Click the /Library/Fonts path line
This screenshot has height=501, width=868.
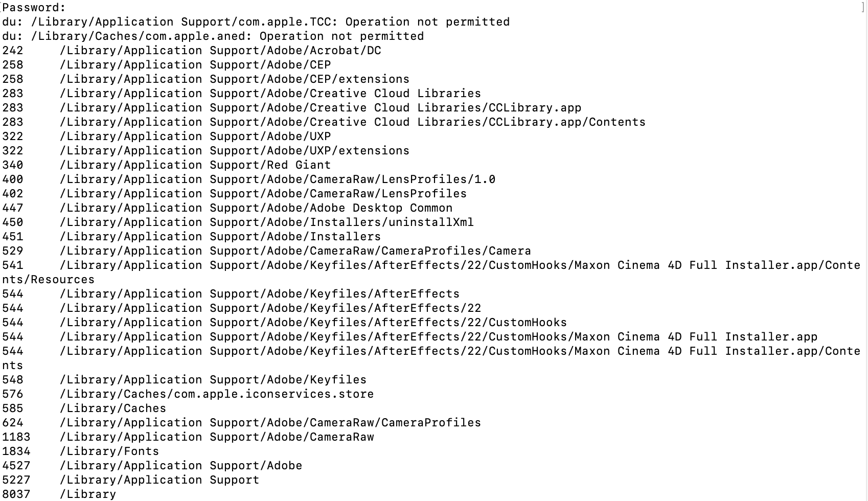click(x=109, y=451)
